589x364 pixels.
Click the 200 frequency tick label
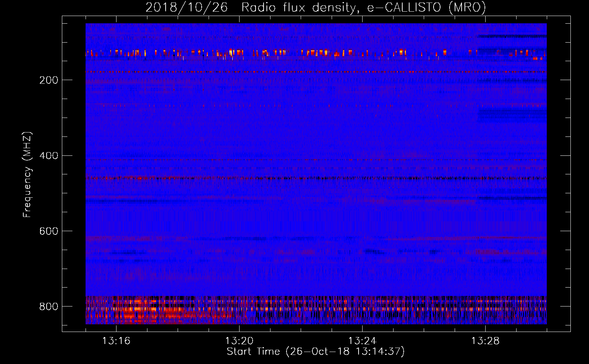[49, 80]
